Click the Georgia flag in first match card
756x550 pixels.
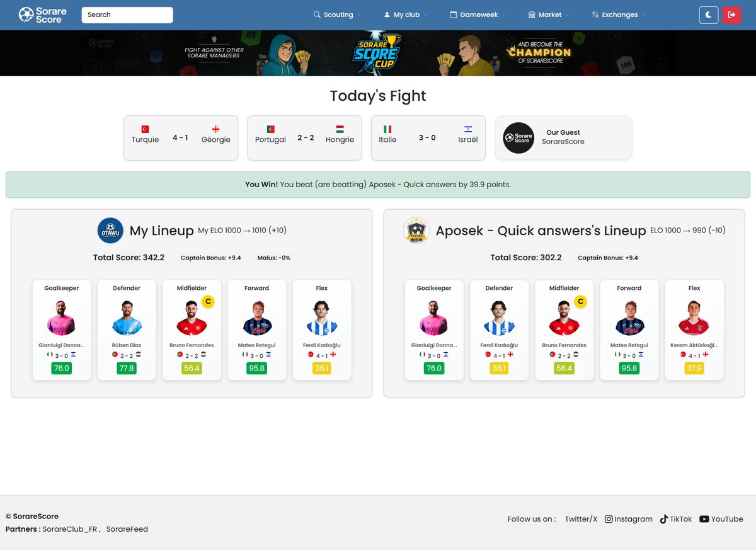[216, 129]
